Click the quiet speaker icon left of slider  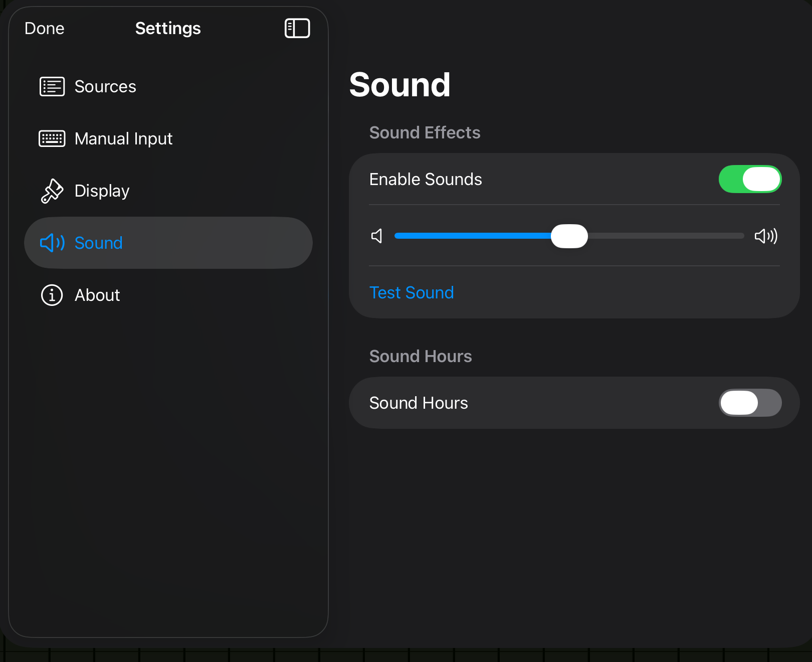pyautogui.click(x=376, y=236)
